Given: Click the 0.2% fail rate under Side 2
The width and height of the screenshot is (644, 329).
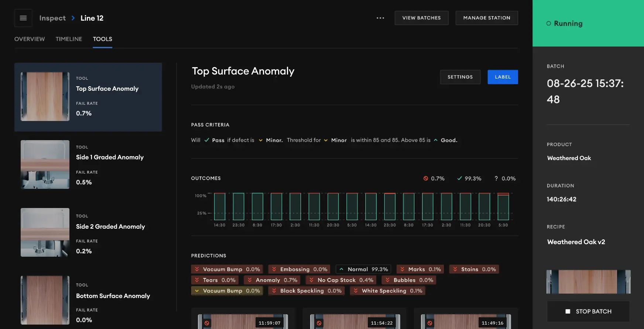Looking at the screenshot, I should pyautogui.click(x=84, y=251).
